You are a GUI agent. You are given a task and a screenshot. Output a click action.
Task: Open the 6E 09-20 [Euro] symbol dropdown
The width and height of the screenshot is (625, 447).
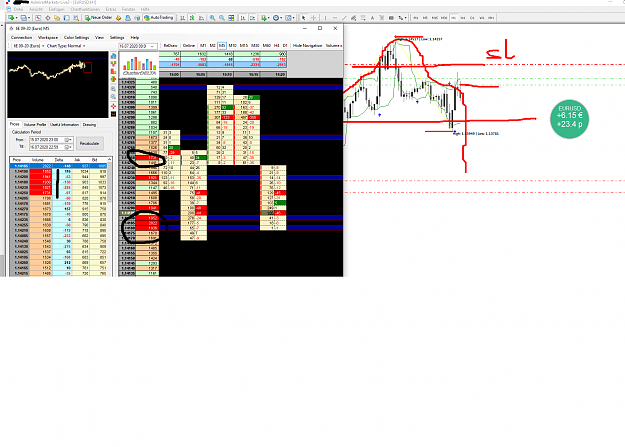pyautogui.click(x=28, y=46)
